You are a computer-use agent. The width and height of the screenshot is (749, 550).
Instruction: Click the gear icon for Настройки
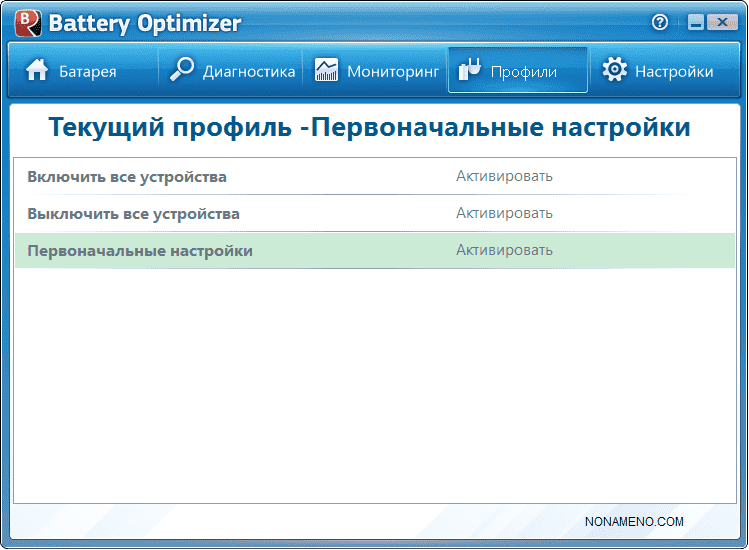(x=615, y=70)
